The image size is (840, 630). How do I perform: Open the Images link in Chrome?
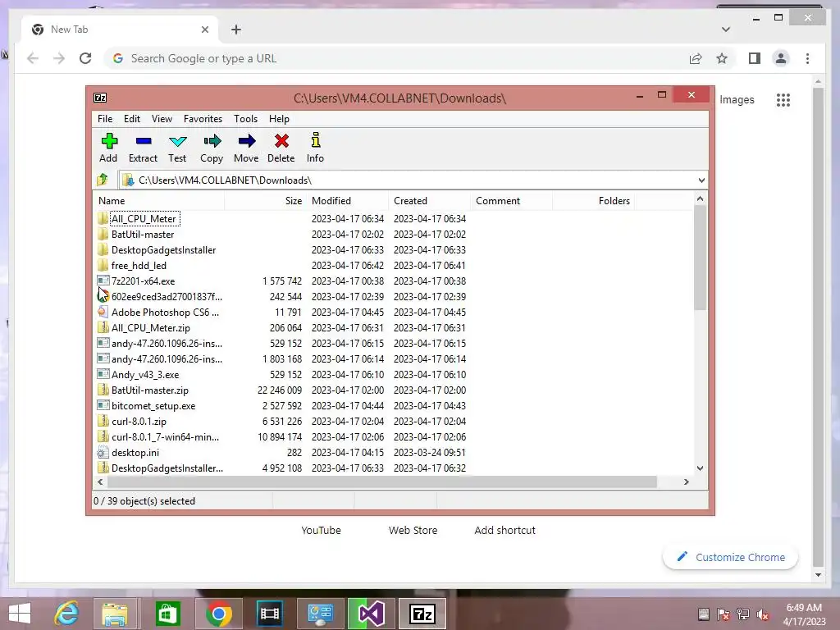click(737, 99)
